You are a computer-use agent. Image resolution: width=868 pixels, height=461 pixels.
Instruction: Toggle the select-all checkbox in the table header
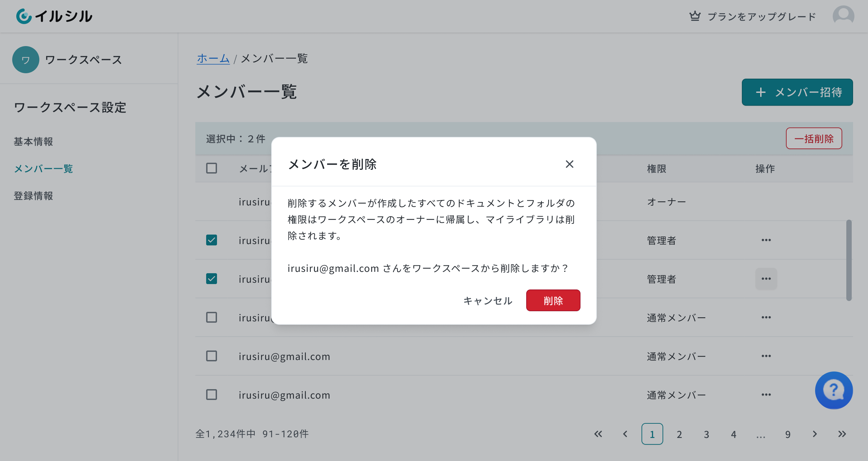[x=212, y=168]
